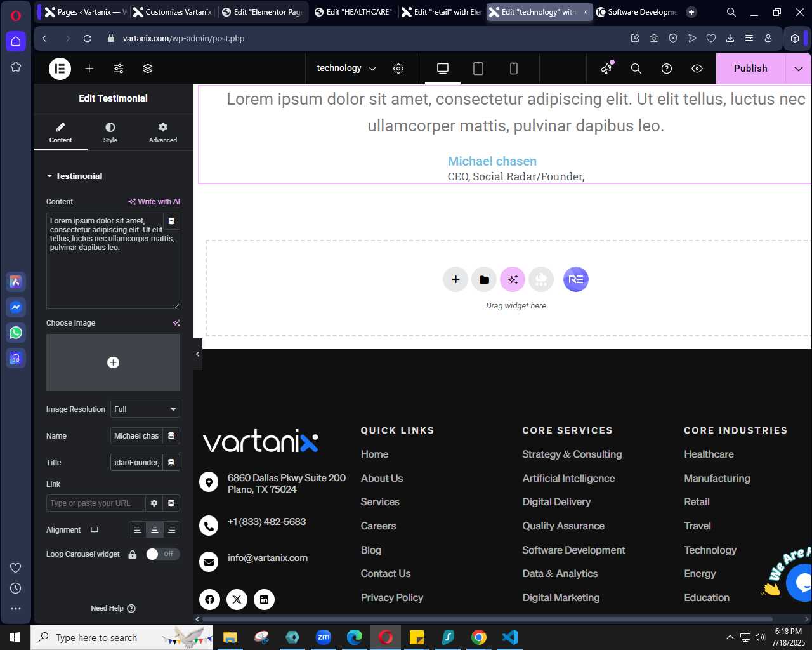Screen dimensions: 812x650
Task: Collapse the Testimonial section
Action: [74, 176]
